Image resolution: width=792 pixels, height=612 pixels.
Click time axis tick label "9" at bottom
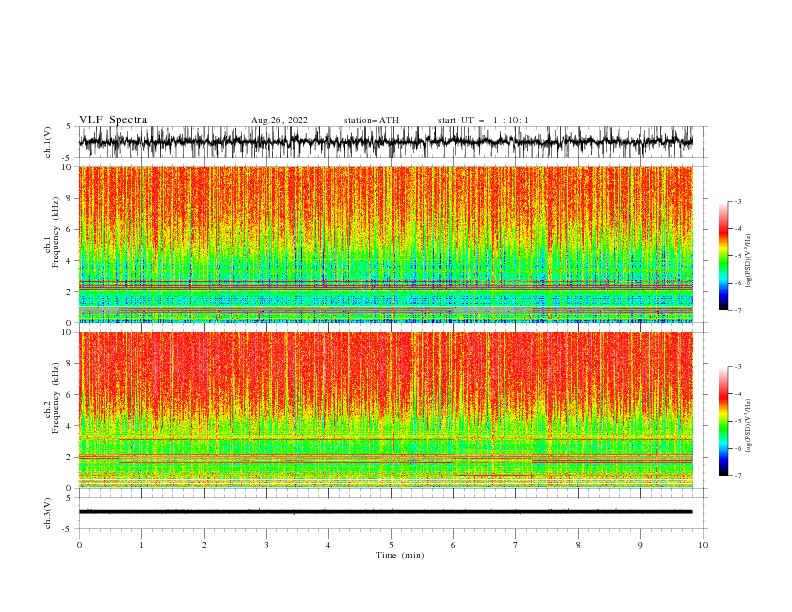point(640,545)
